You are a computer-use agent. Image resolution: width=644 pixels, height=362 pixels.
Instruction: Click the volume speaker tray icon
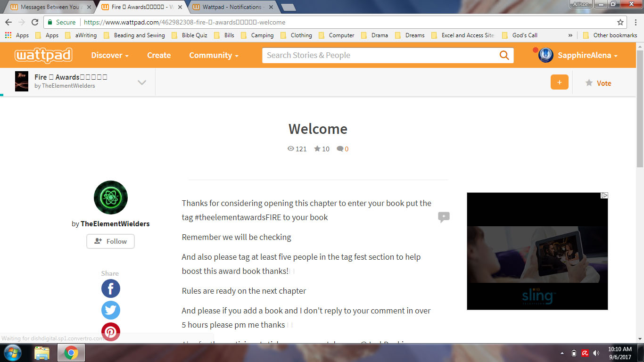click(x=596, y=353)
